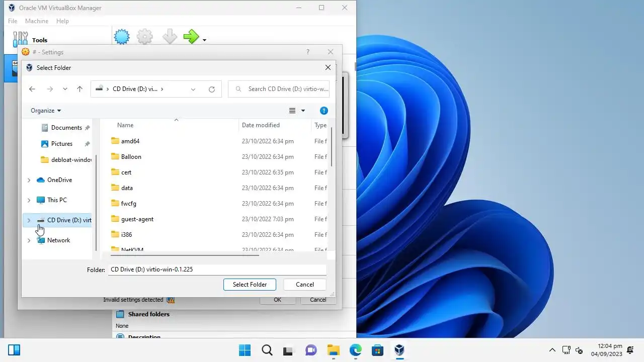644x362 pixels.
Task: Expand the OneDrive tree node
Action: pos(29,180)
